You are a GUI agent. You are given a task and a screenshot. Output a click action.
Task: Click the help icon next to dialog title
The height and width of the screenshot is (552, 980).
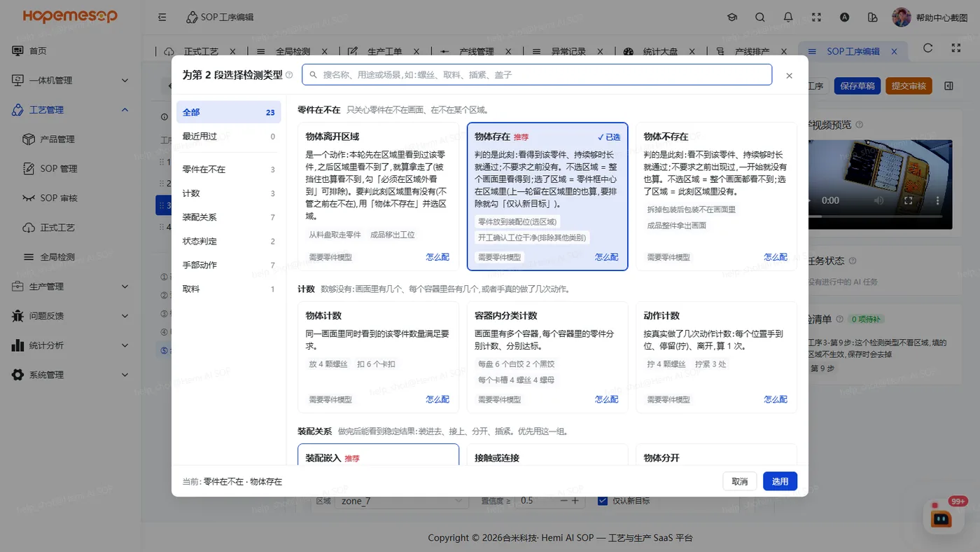click(x=289, y=75)
